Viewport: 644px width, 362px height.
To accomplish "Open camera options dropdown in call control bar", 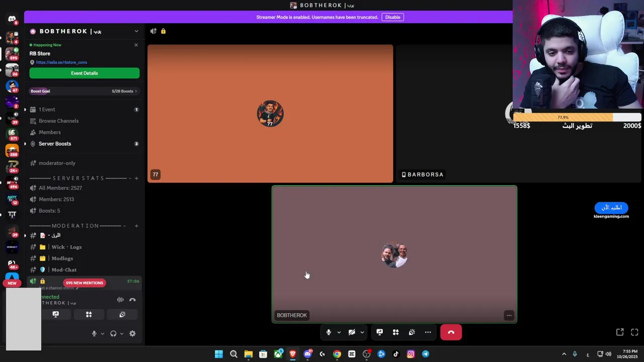I will coord(362,332).
